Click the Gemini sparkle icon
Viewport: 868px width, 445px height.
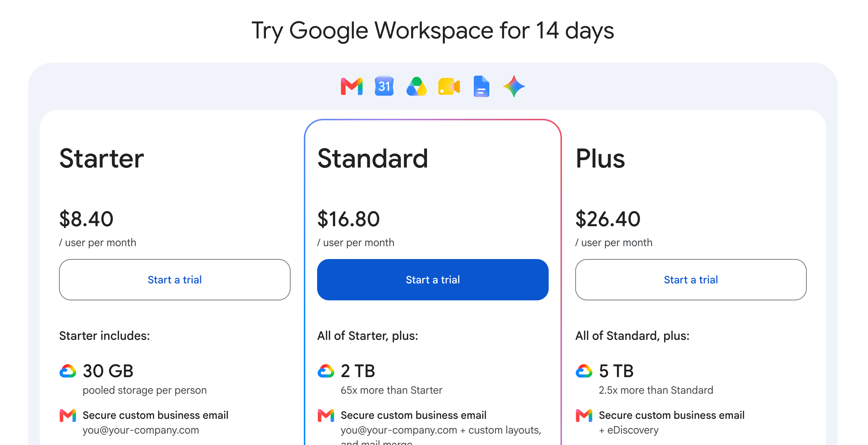pos(514,86)
